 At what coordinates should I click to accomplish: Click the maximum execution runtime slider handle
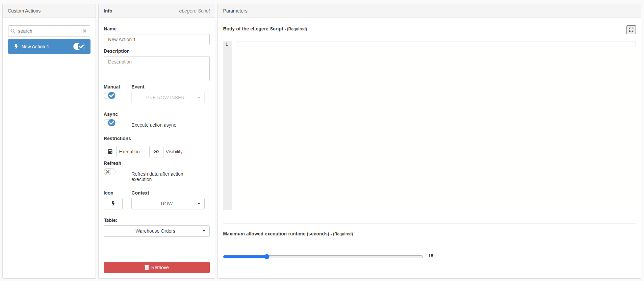pos(267,257)
